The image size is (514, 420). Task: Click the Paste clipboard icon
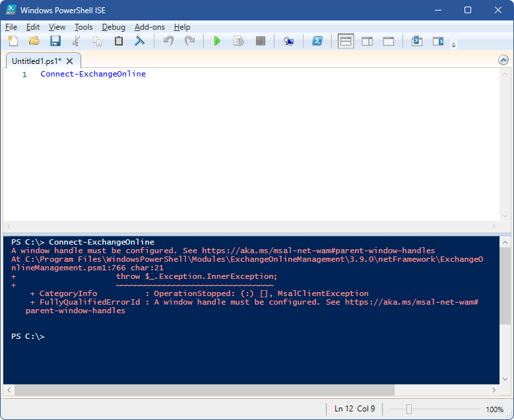coord(119,41)
